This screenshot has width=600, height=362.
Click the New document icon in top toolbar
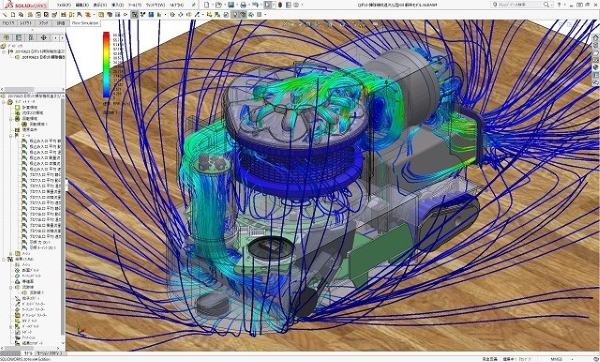pos(207,5)
